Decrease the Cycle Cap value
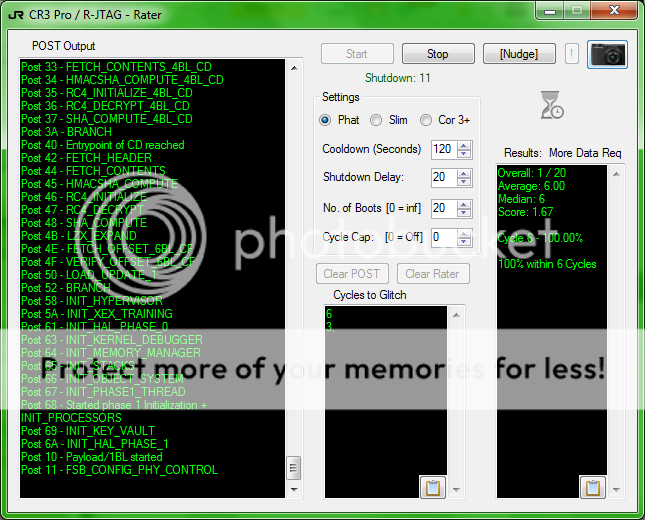Viewport: 645px width, 520px height. pos(464,242)
